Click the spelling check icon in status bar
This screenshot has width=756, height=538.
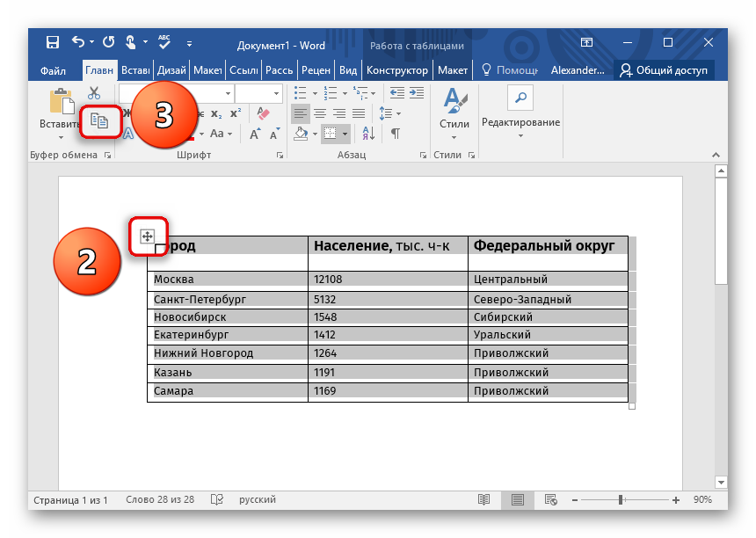pos(216,499)
